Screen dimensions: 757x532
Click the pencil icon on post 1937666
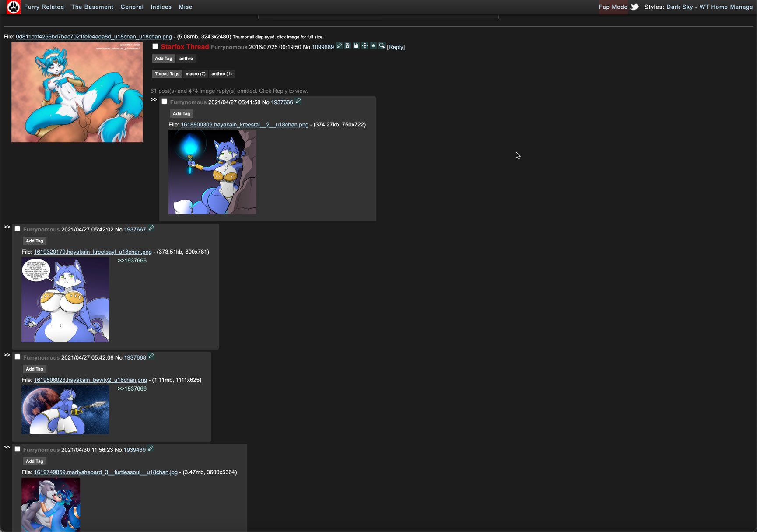(298, 101)
